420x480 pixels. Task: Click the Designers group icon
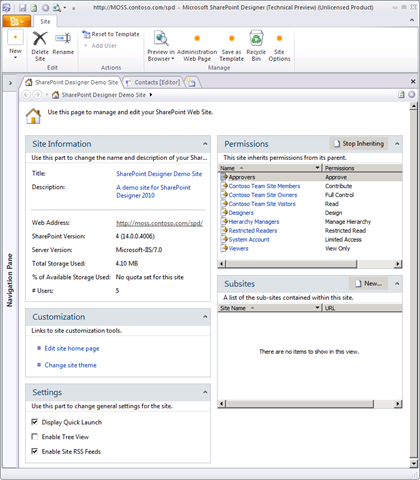(x=224, y=213)
